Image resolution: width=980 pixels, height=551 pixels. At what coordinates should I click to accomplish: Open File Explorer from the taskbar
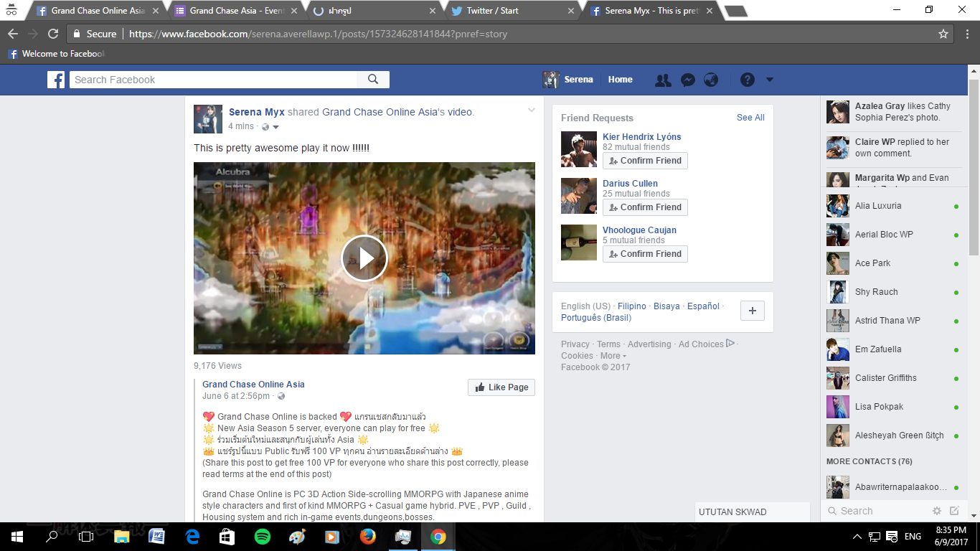[x=122, y=537]
